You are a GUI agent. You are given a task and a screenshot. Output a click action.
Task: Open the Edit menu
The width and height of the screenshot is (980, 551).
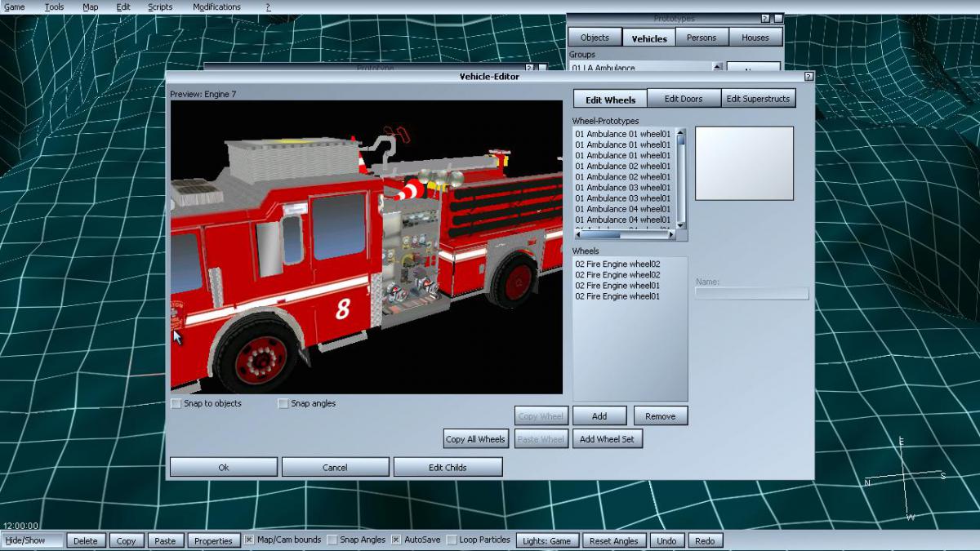coord(123,7)
